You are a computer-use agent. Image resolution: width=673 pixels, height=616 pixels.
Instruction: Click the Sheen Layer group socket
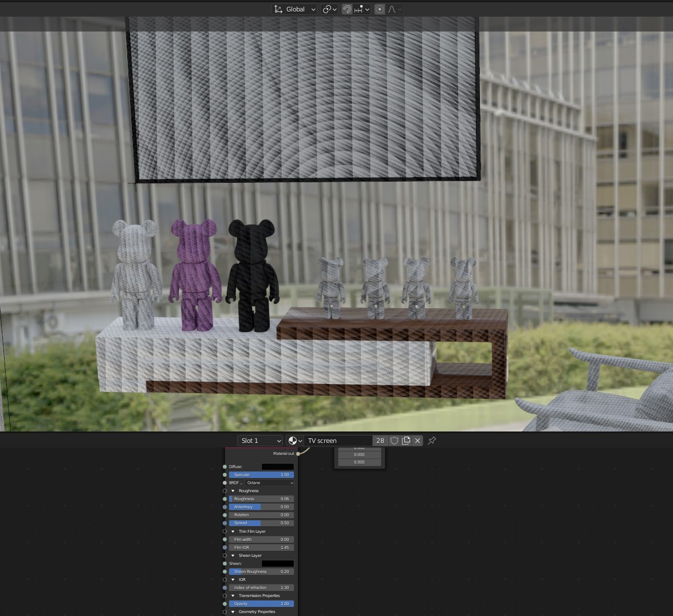225,555
